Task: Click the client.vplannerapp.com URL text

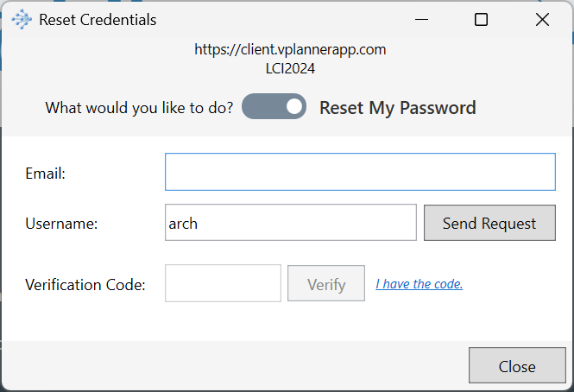Action: 290,49
